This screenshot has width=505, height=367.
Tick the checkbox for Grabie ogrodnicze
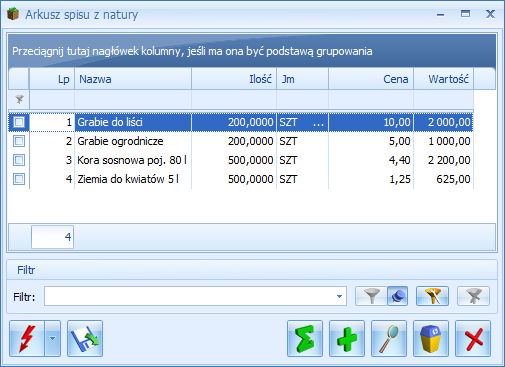19,141
